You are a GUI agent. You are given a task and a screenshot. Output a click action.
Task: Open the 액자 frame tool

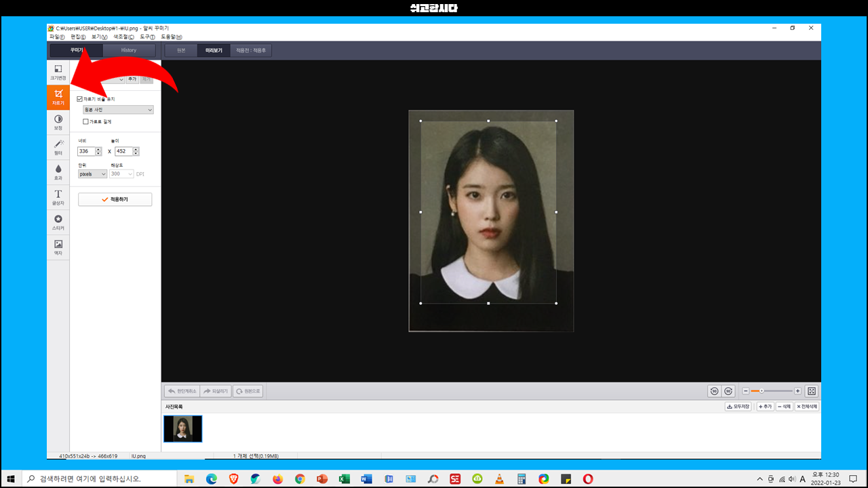click(x=58, y=247)
